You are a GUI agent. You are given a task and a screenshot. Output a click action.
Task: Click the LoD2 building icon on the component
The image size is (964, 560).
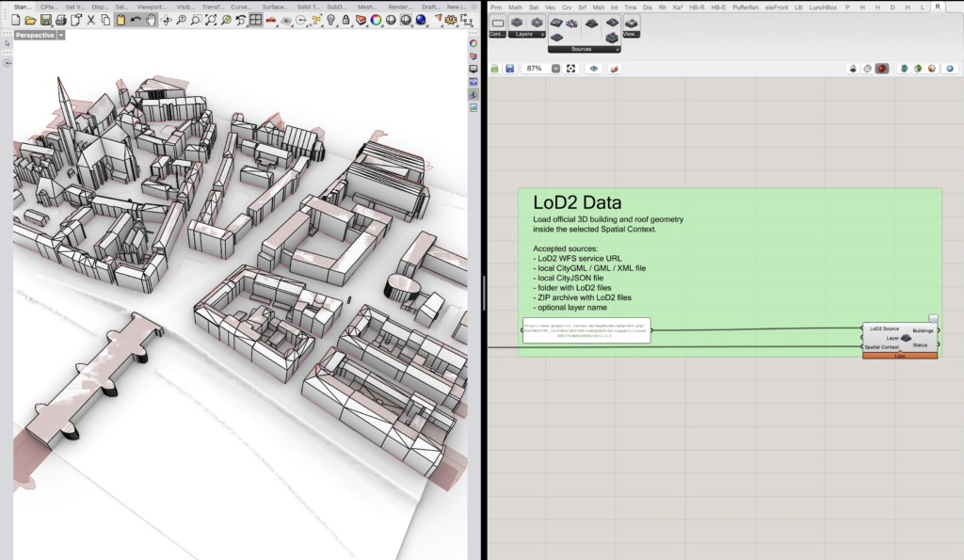pyautogui.click(x=907, y=338)
